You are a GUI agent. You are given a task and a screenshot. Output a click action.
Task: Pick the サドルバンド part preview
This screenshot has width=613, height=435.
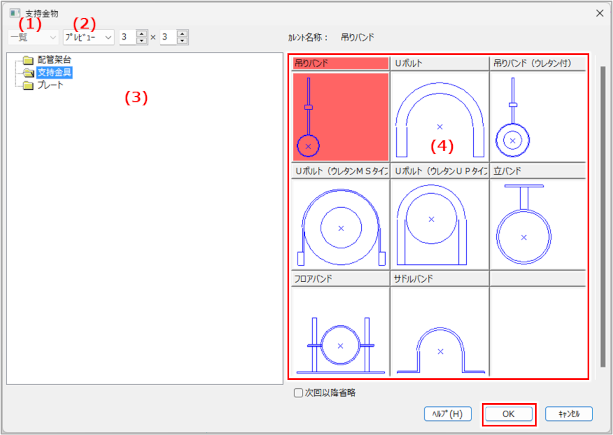(x=439, y=330)
